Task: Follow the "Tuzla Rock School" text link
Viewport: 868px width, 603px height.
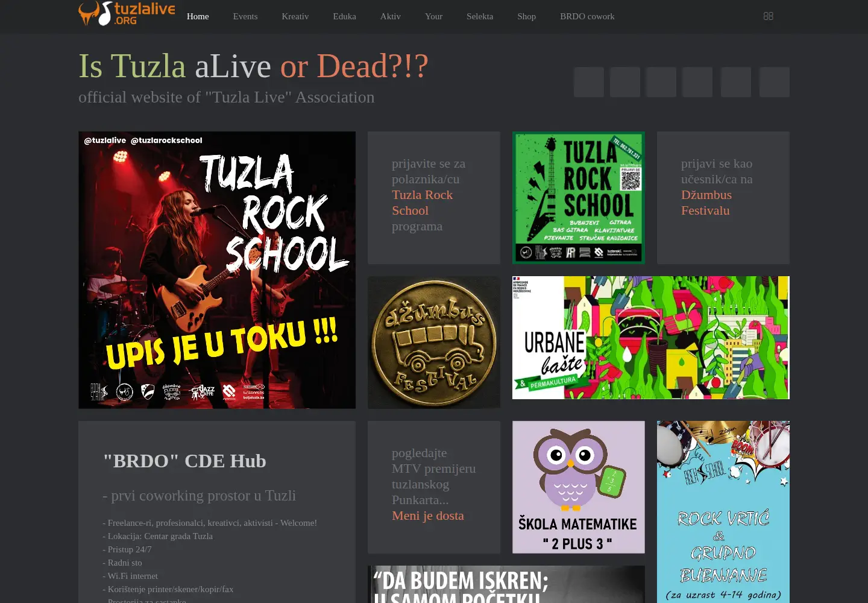Action: coord(422,203)
